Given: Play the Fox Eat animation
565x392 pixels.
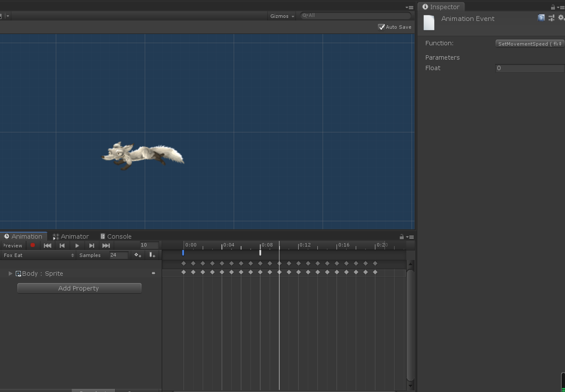Looking at the screenshot, I should pos(77,245).
